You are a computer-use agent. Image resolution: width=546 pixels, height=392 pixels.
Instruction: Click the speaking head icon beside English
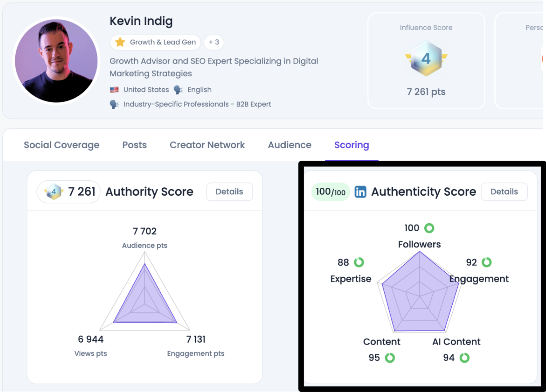coord(179,90)
